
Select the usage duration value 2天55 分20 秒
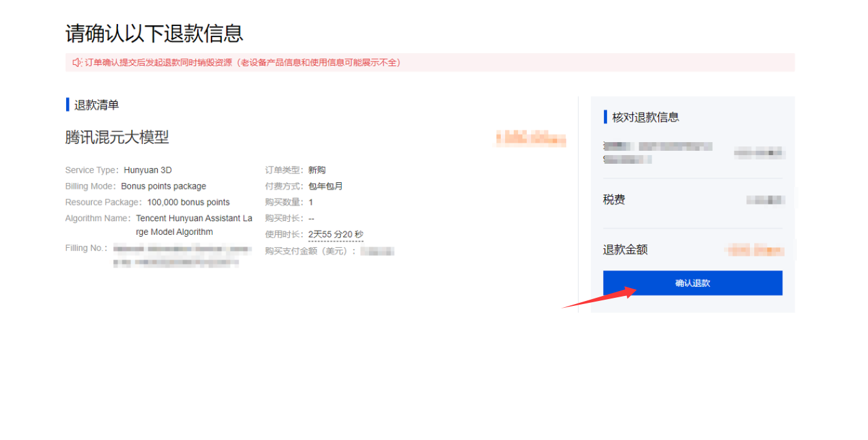coord(336,234)
